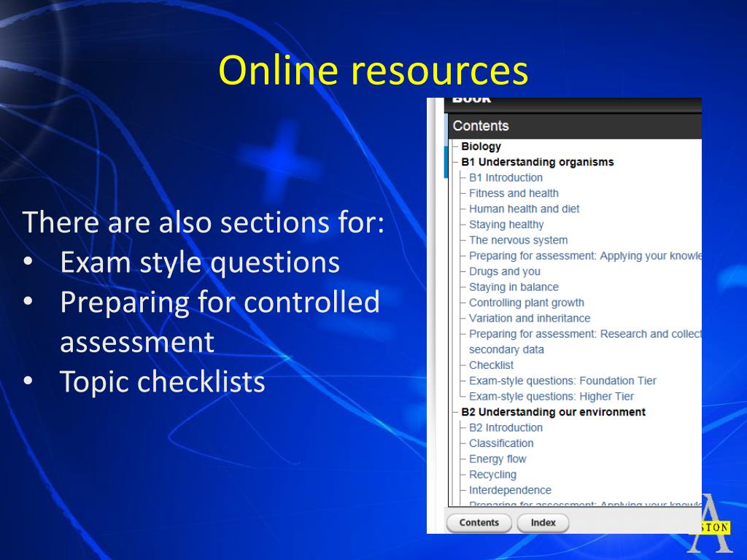Select Controlling plant growth

coord(527,303)
